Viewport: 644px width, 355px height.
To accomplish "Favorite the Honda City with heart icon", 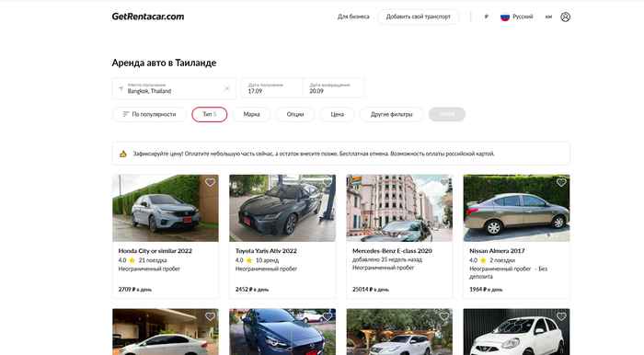I will click(210, 182).
